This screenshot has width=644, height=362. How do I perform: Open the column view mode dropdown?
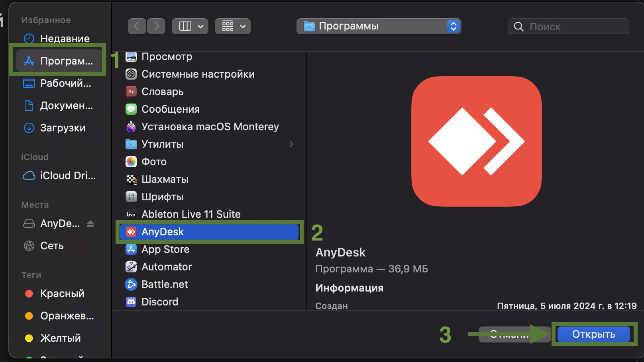(x=190, y=26)
